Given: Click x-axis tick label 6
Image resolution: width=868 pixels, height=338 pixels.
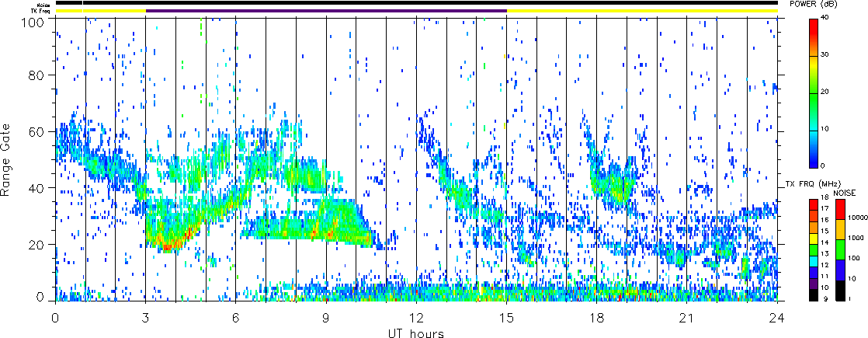Looking at the screenshot, I should [236, 318].
